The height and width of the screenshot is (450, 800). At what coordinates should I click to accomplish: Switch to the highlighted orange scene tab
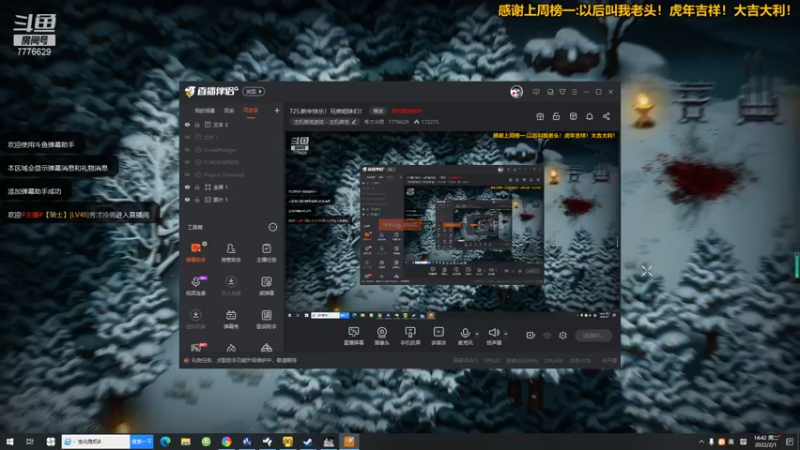pos(251,110)
